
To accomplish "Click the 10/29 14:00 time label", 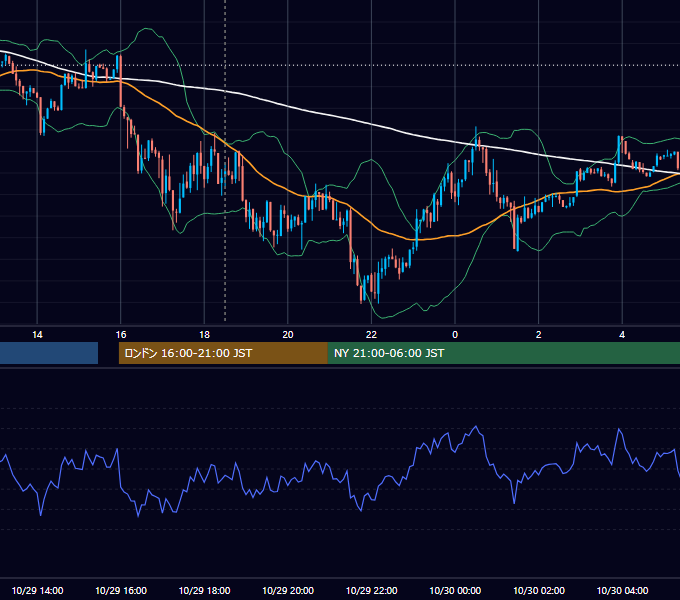I will pos(37,590).
